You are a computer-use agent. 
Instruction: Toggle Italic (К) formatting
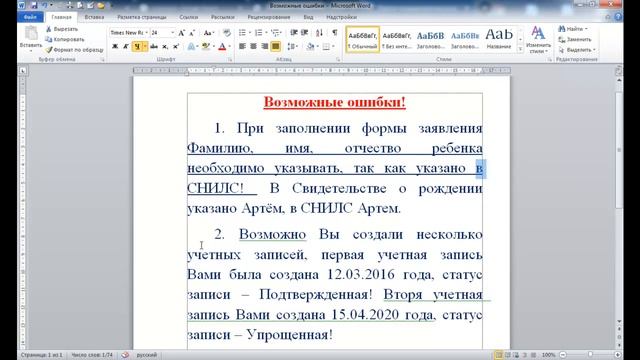tap(126, 47)
